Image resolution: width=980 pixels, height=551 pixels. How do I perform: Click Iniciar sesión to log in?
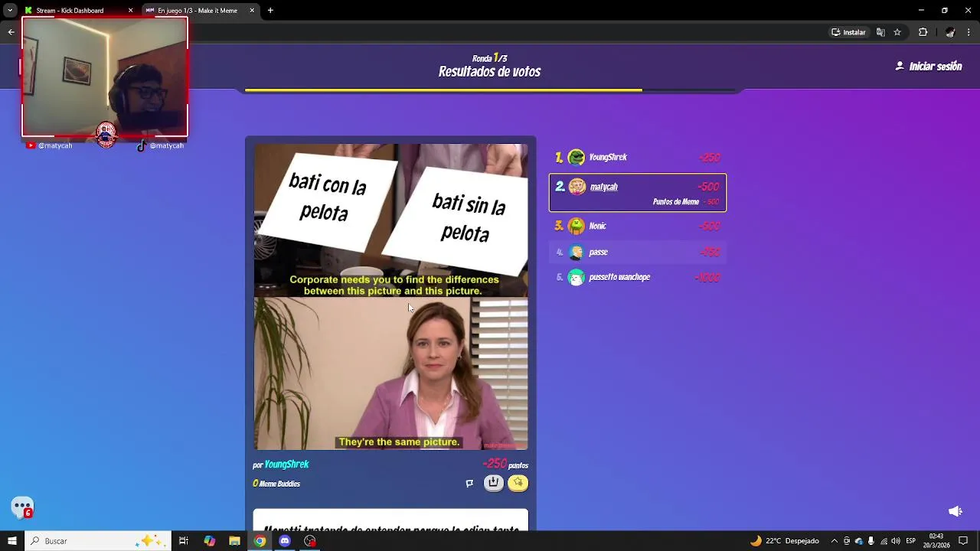click(929, 67)
